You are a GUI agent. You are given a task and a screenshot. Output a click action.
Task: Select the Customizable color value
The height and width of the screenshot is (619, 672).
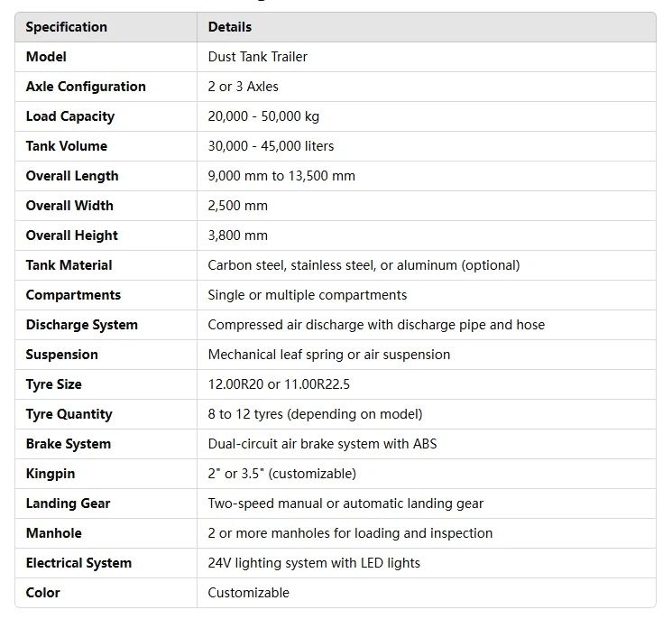248,593
